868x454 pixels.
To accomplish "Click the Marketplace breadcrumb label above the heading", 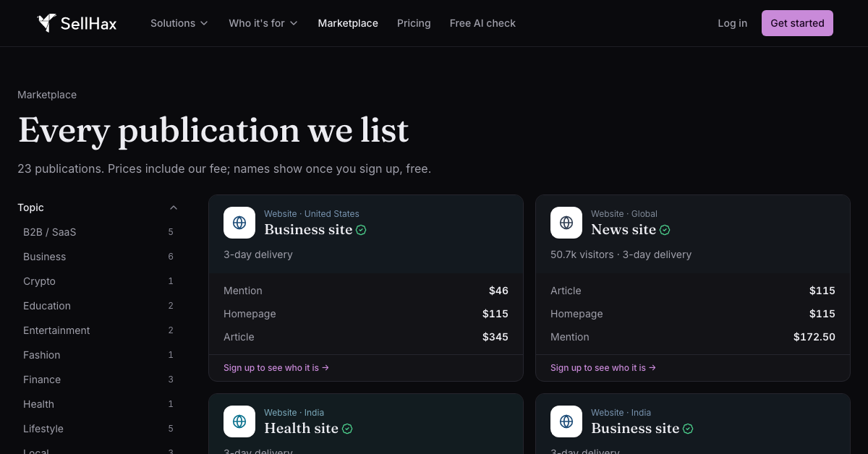I will click(x=47, y=95).
